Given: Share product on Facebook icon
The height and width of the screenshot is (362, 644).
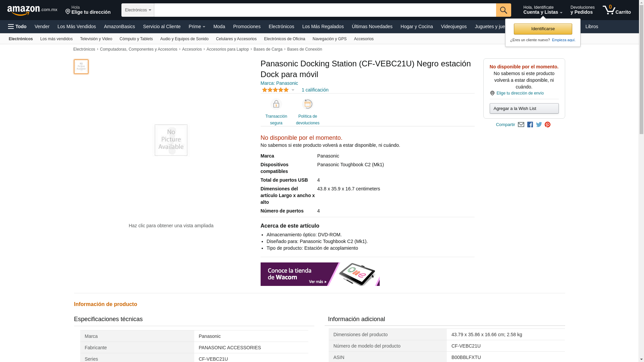Looking at the screenshot, I should point(530,125).
